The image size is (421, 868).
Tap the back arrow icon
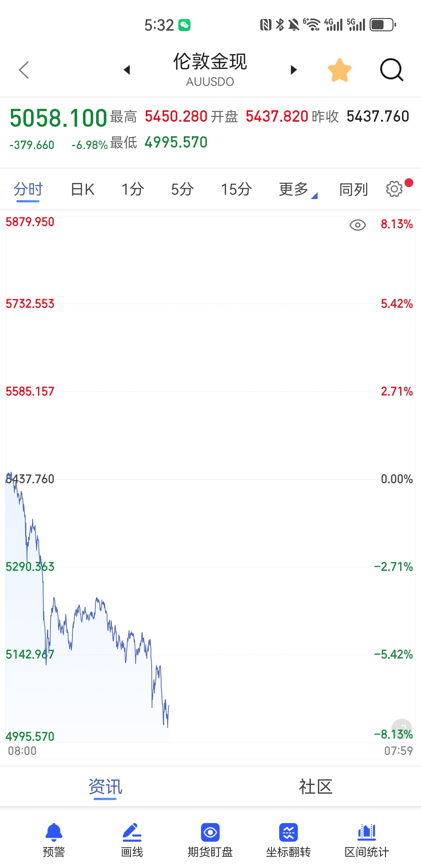(24, 70)
